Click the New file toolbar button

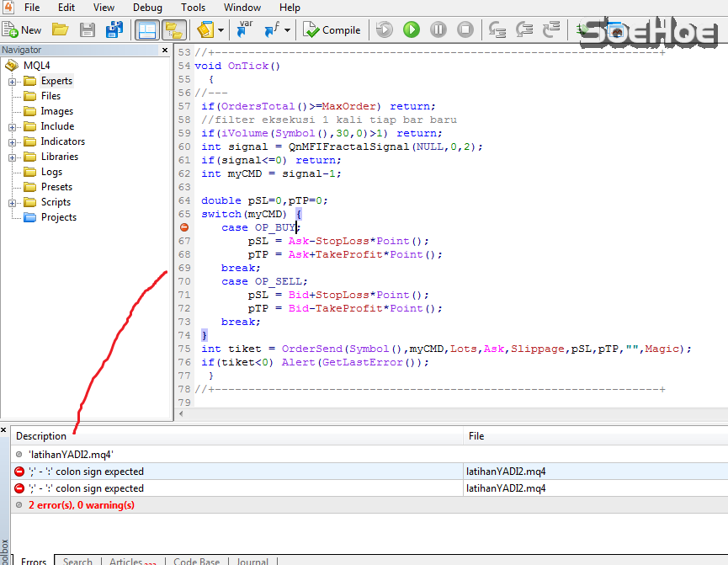22,30
